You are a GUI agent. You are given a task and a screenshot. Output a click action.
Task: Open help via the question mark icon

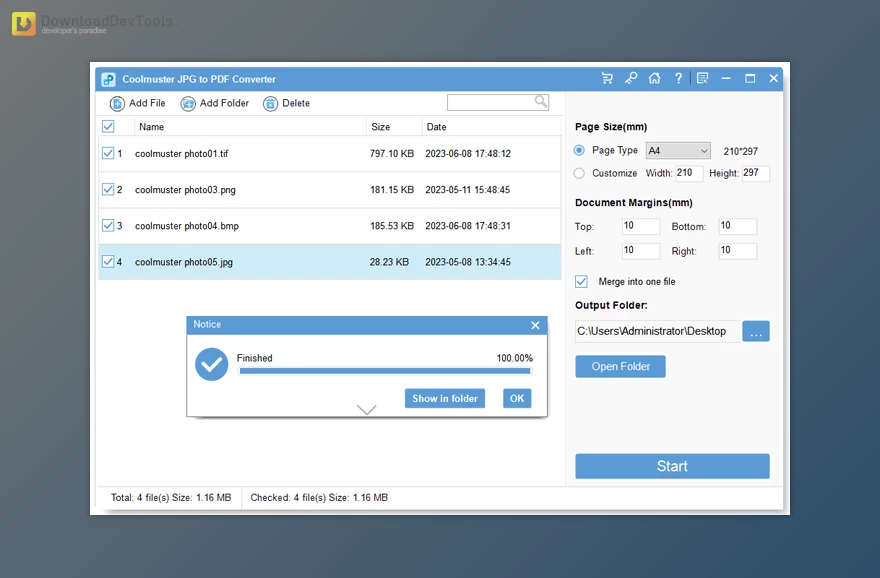[678, 77]
